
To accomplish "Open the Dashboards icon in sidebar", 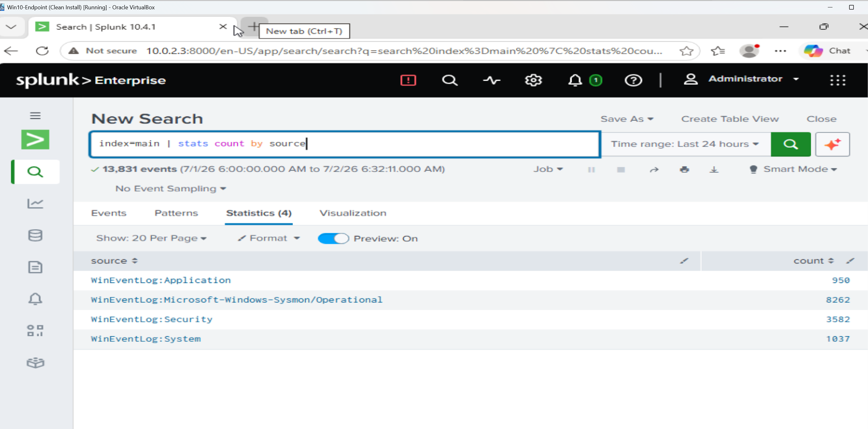I will pyautogui.click(x=35, y=331).
